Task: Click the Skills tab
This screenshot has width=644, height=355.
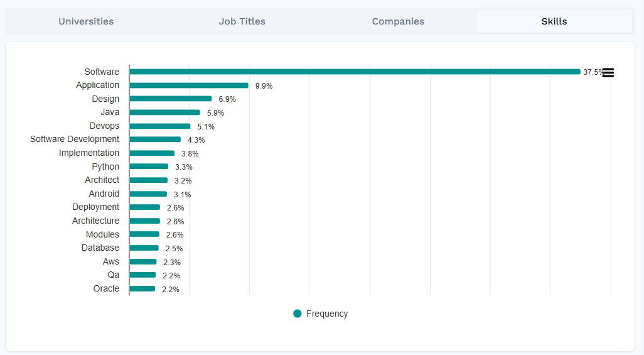Action: [x=554, y=21]
